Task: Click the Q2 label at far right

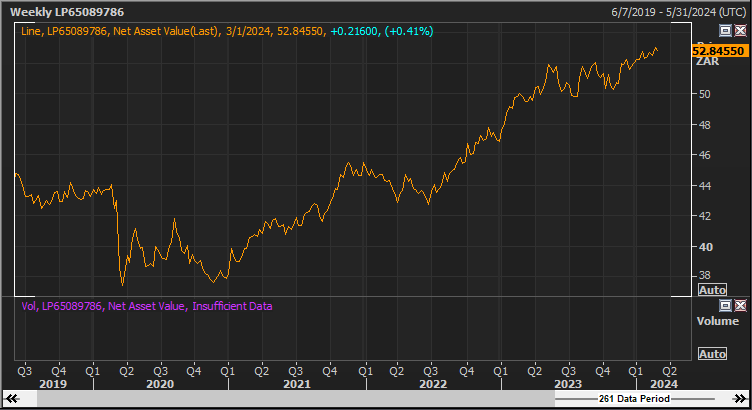Action: 670,371
